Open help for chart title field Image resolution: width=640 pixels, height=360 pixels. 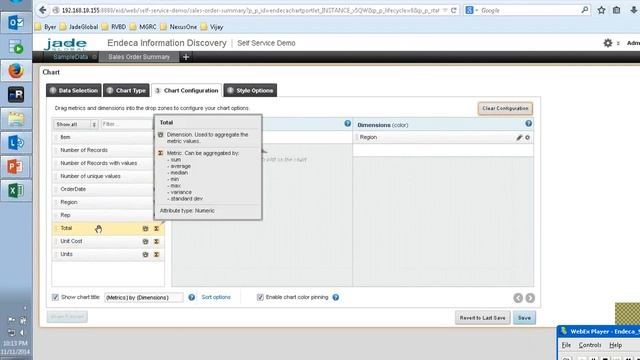[x=191, y=298]
